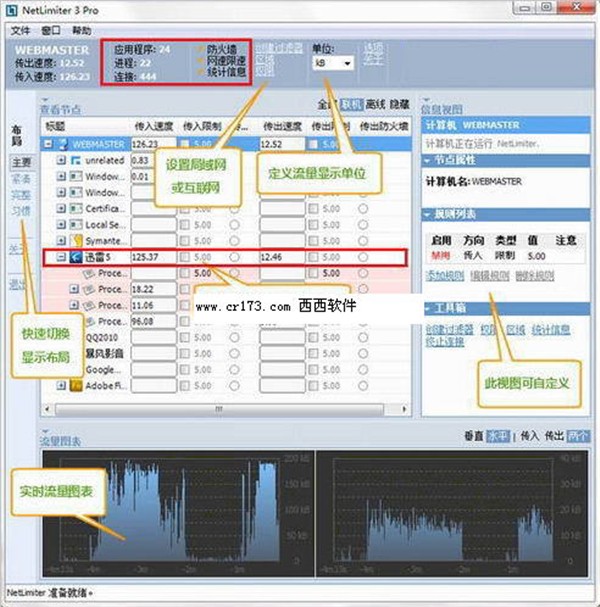Click the 迅雷5 application icon
This screenshot has height=607, width=600.
[x=76, y=257]
